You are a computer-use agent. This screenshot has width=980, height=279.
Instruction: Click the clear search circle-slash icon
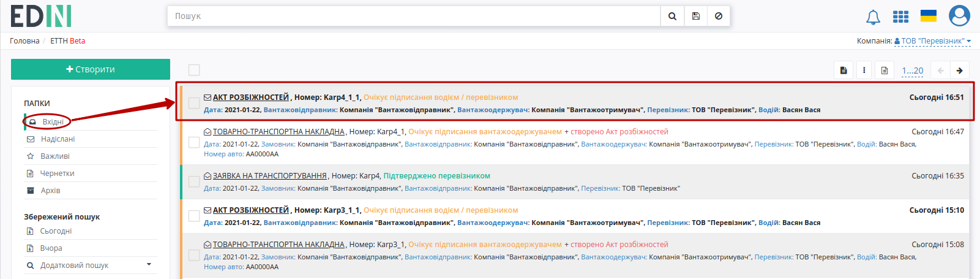pyautogui.click(x=719, y=16)
